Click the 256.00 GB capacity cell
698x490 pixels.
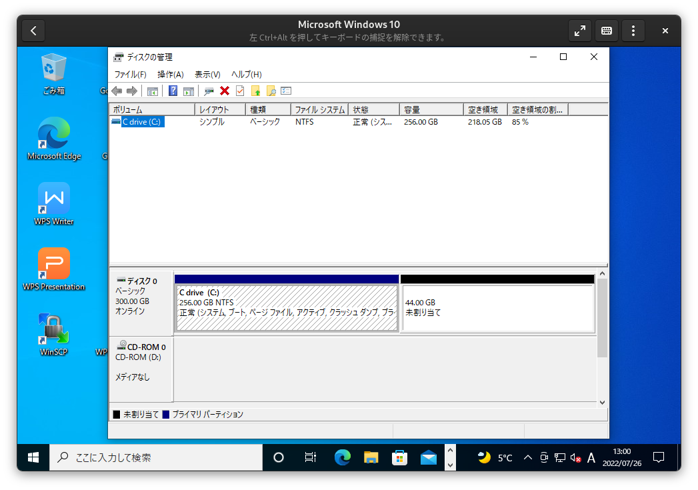(x=421, y=122)
